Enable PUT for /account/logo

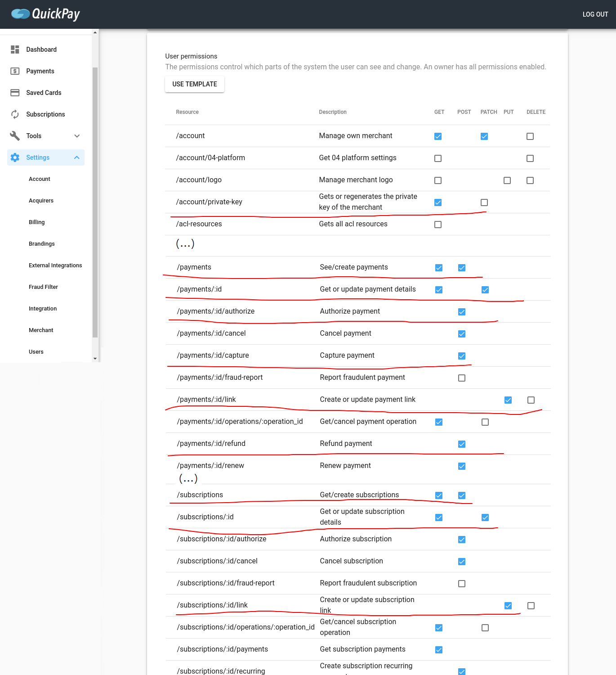tap(507, 180)
